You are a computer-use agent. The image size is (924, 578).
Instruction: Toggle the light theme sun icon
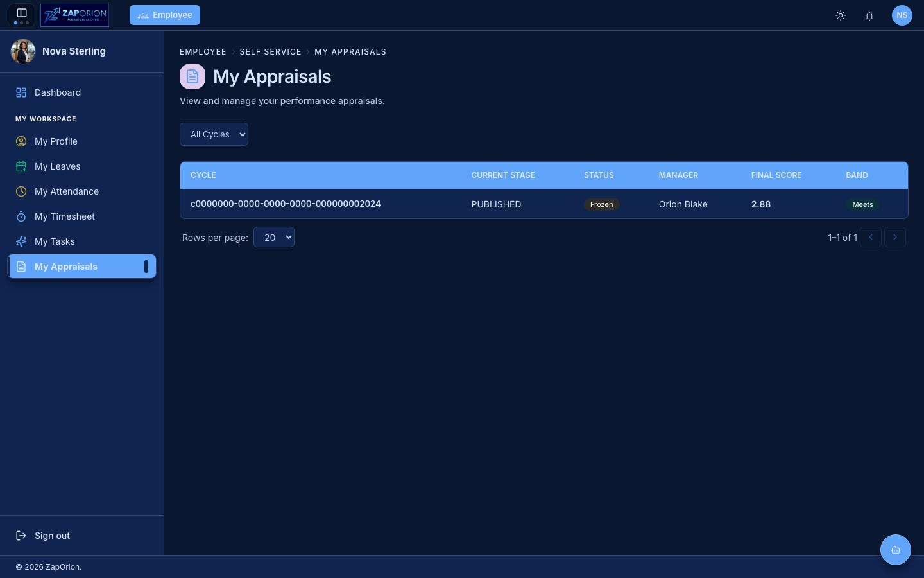[x=841, y=15]
